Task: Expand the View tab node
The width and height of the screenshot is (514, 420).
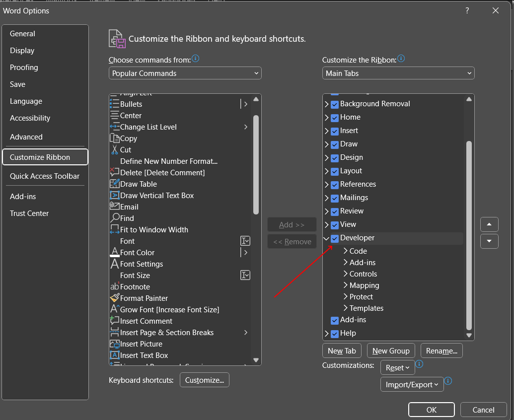Action: pos(326,225)
